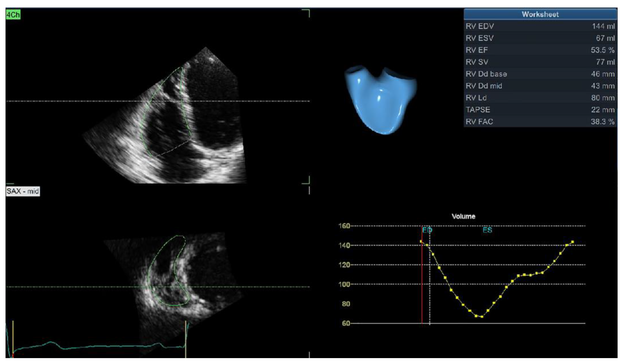The width and height of the screenshot is (622, 364).
Task: Click the ED marker on volume graph
Action: pos(427,230)
